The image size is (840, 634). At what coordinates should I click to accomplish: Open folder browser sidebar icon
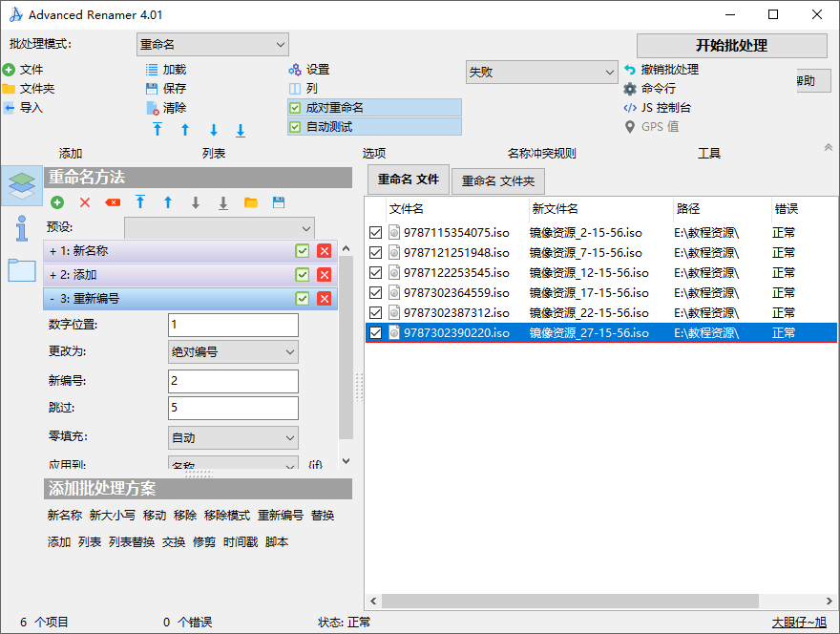click(x=22, y=270)
